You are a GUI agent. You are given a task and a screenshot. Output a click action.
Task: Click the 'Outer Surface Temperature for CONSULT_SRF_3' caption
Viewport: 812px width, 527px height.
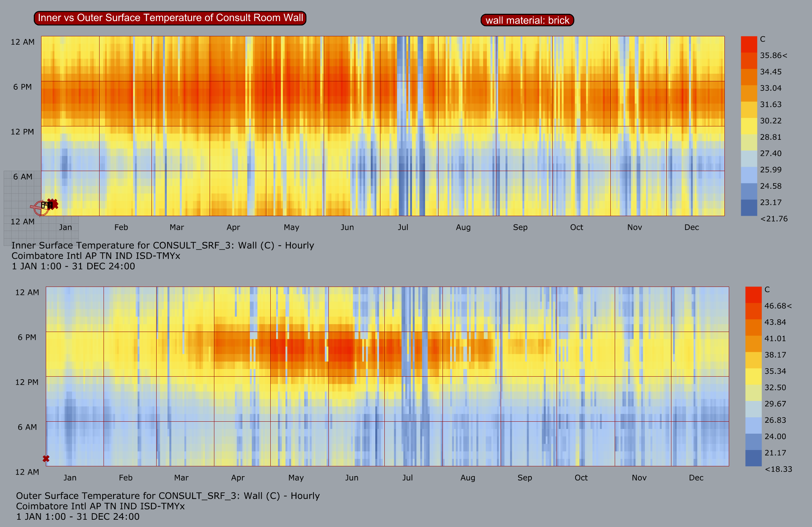168,496
